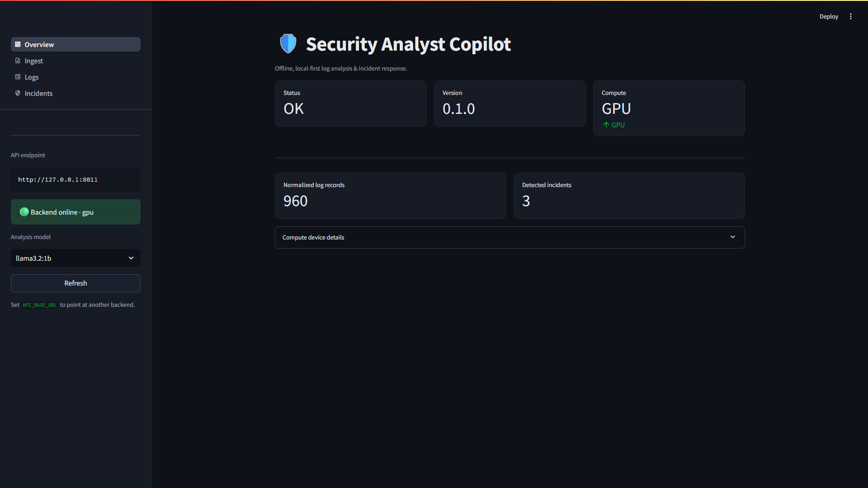Click the llama3.2:1b dropdown chevron
The height and width of the screenshot is (488, 868).
[x=131, y=258]
